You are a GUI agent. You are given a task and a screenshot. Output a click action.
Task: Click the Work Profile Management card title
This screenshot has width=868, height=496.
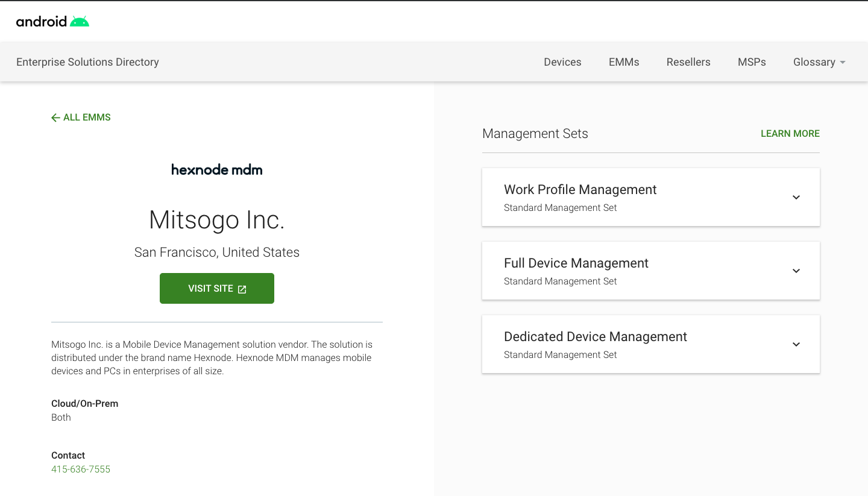580,190
